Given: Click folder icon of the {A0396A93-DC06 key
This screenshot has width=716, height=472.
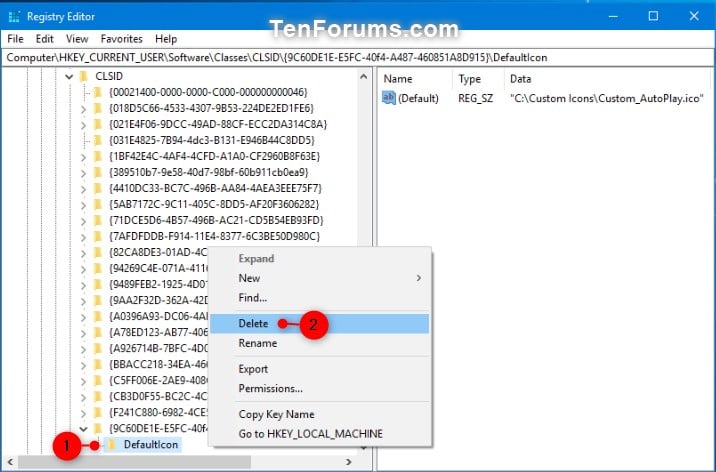Looking at the screenshot, I should 98,316.
